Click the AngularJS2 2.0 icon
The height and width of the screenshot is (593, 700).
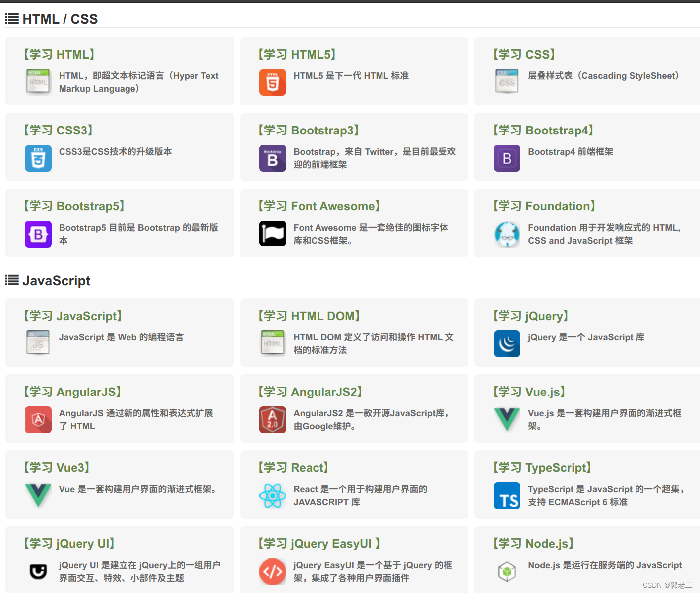pos(273,420)
